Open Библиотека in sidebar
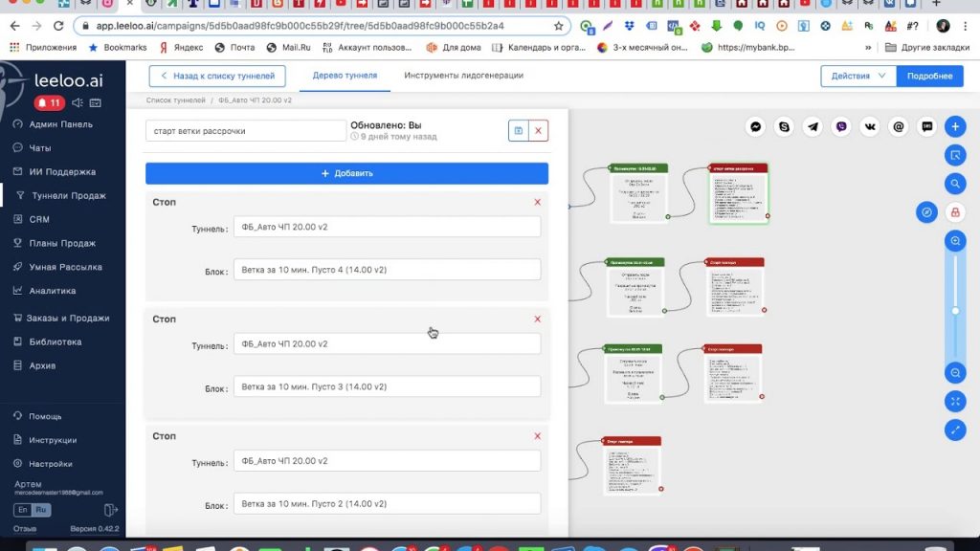This screenshot has height=551, width=980. (x=55, y=342)
